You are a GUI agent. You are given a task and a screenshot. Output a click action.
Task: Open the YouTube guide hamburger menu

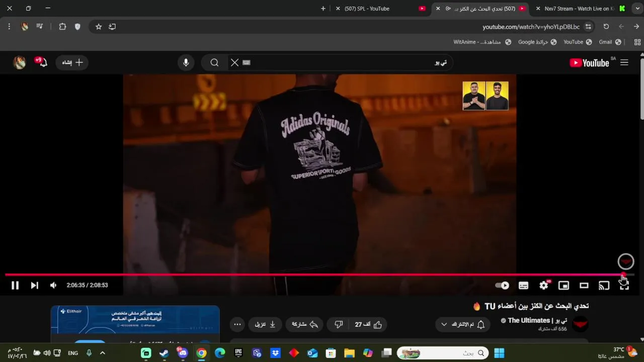tap(624, 62)
